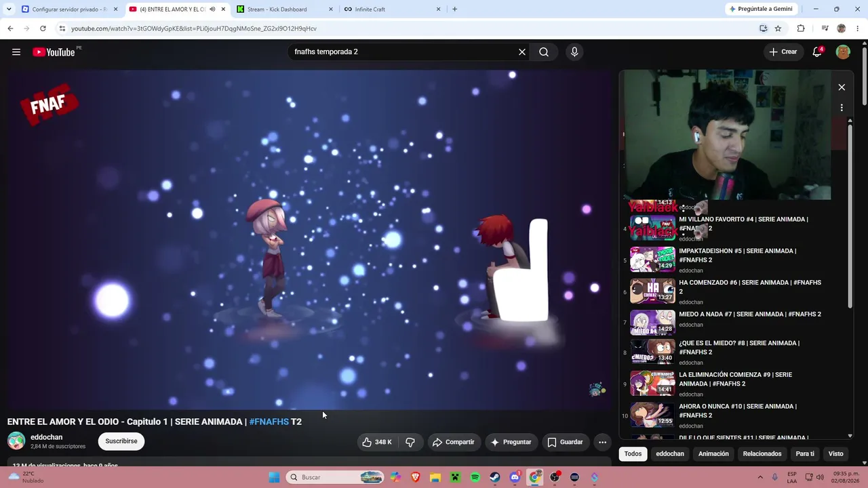Screen dimensions: 868x488
Task: Save the video with Guardar
Action: point(566,442)
